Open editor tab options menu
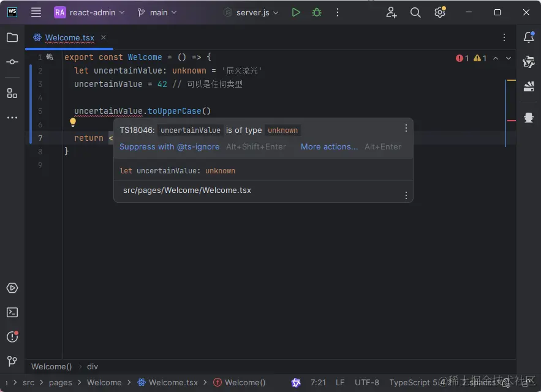 click(504, 37)
